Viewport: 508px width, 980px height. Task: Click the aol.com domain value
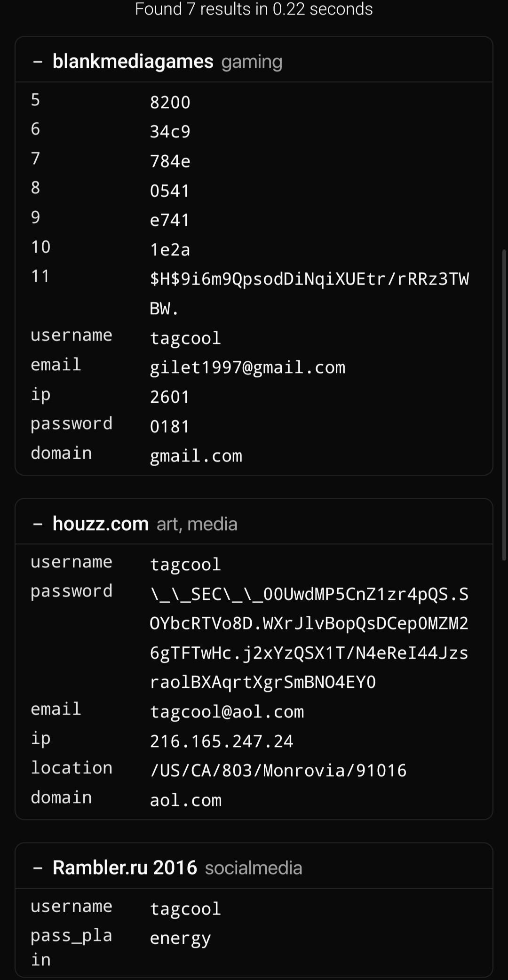coord(185,800)
